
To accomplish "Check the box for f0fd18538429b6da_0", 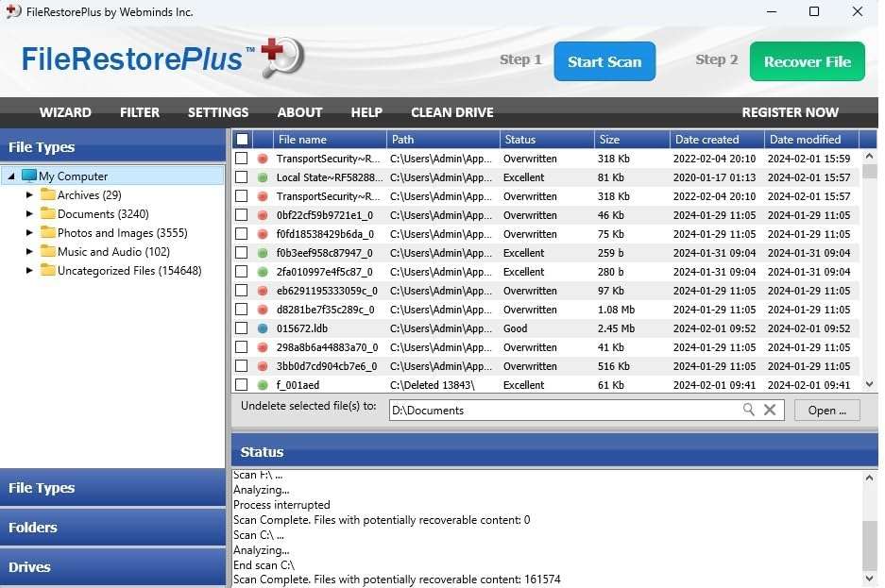I will pos(242,234).
